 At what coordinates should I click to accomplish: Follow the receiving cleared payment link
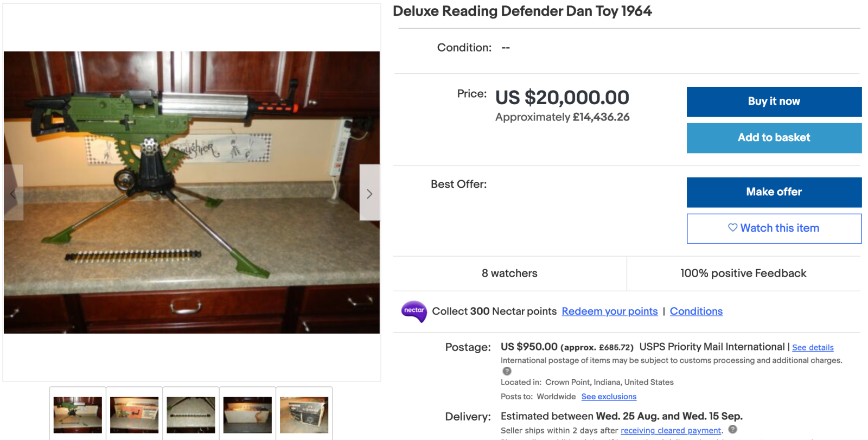tap(671, 431)
